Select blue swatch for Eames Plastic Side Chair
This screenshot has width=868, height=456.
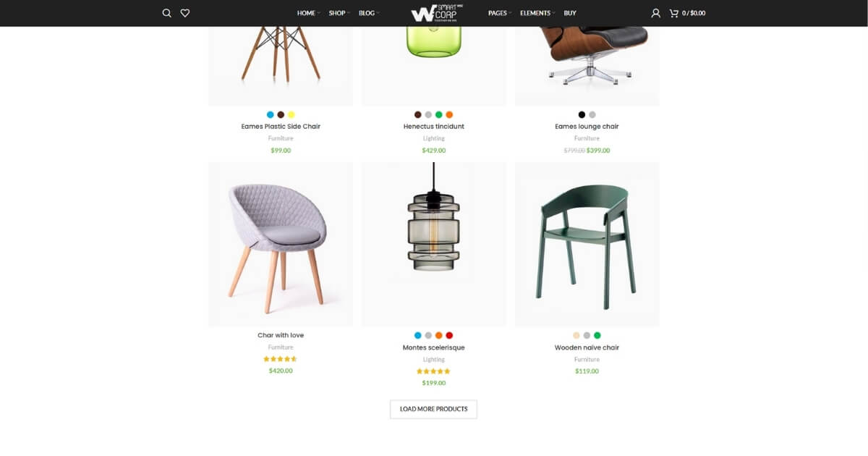coord(271,114)
